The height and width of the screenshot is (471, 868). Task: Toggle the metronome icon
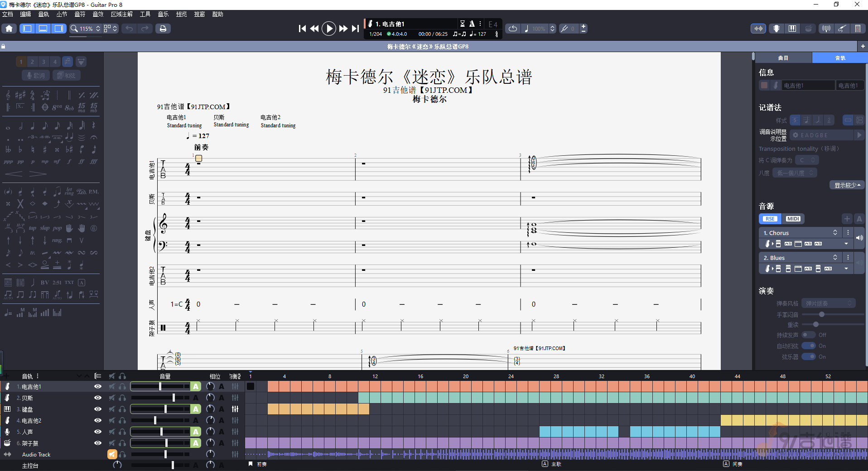coord(472,24)
